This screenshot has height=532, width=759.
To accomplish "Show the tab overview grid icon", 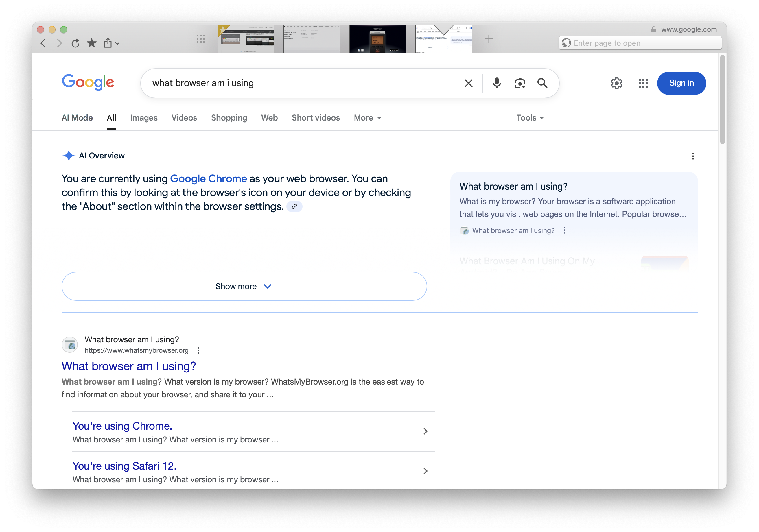I will tap(201, 39).
